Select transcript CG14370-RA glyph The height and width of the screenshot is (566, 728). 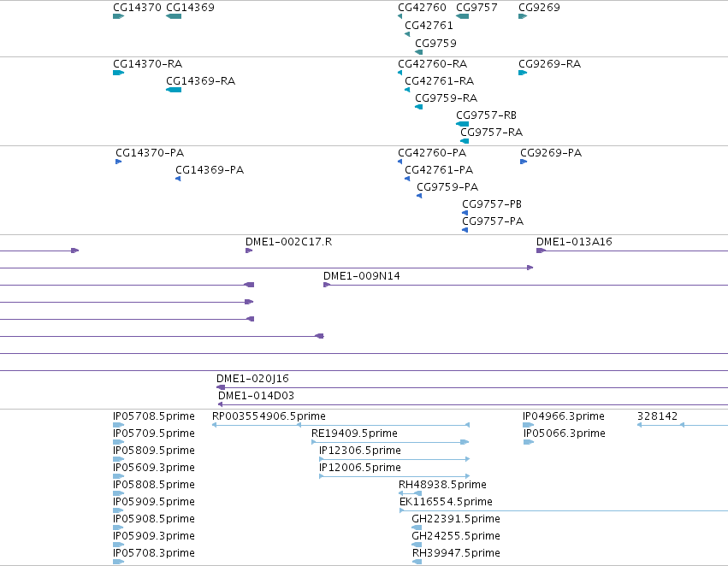(x=118, y=73)
